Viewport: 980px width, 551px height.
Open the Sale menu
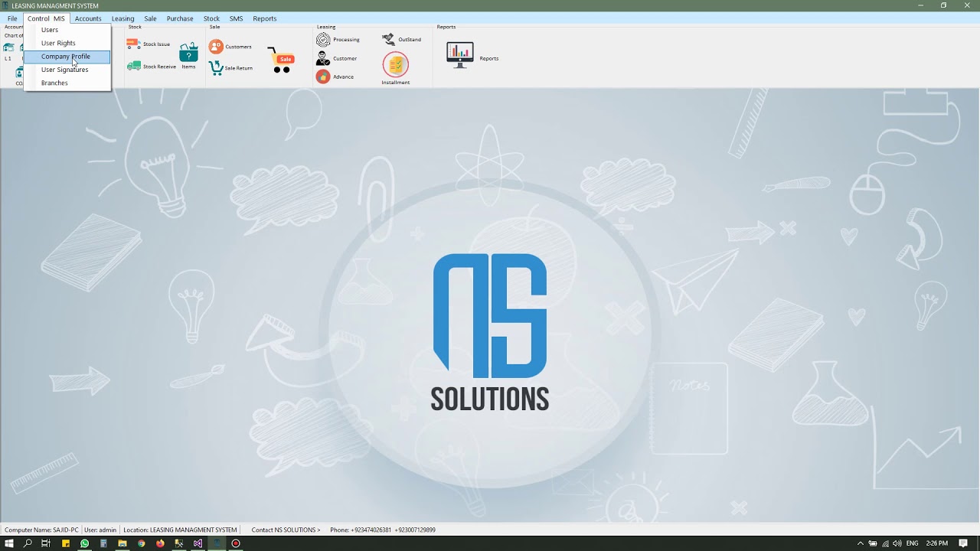pos(150,18)
